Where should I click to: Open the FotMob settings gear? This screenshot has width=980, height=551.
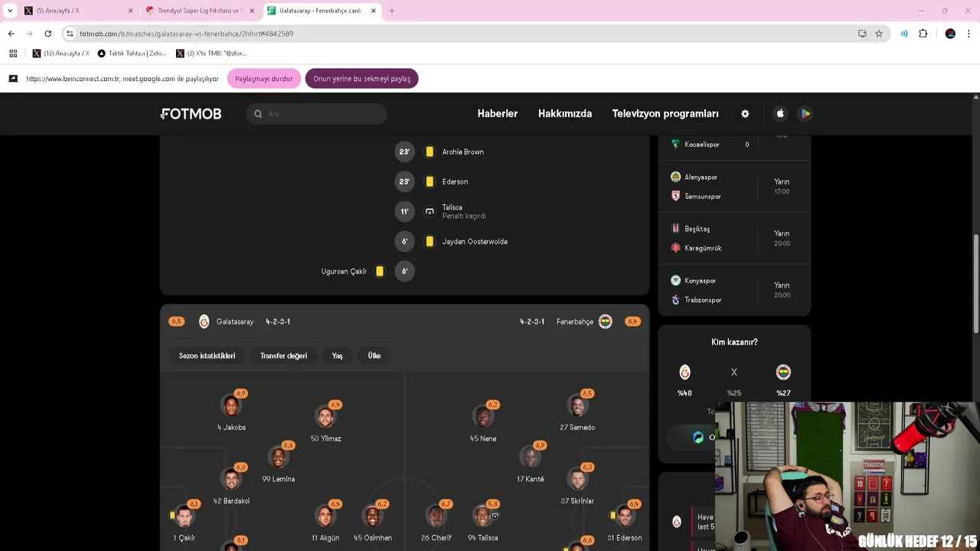(745, 113)
